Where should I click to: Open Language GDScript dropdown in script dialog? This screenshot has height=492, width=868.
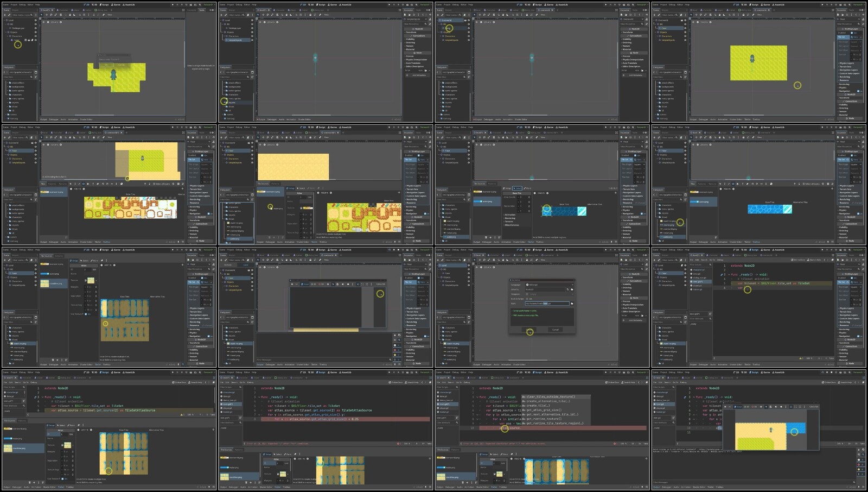[549, 285]
